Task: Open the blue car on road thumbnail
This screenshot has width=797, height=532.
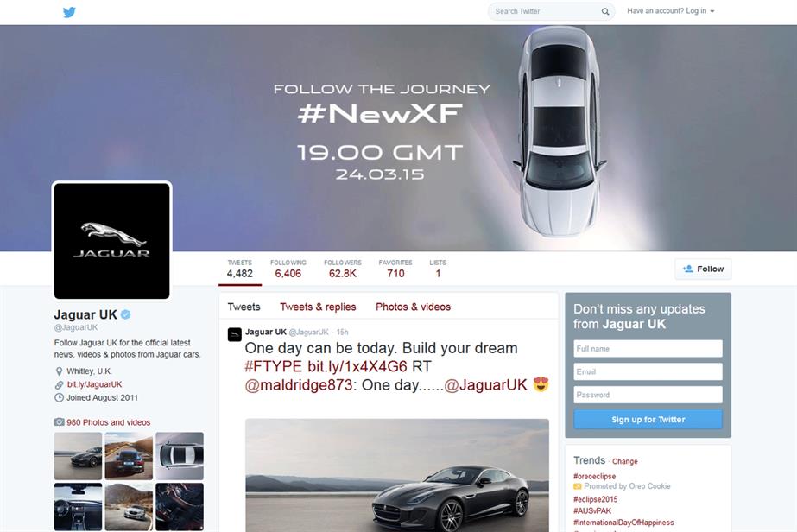Action: click(129, 456)
